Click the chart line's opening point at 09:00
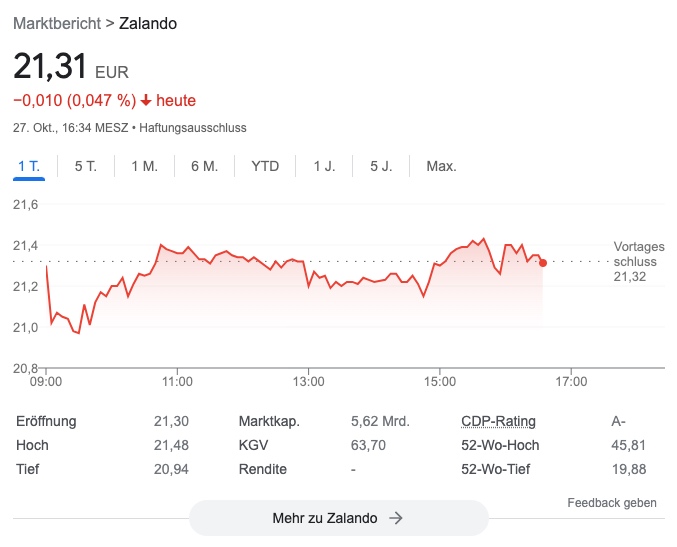 (x=47, y=267)
